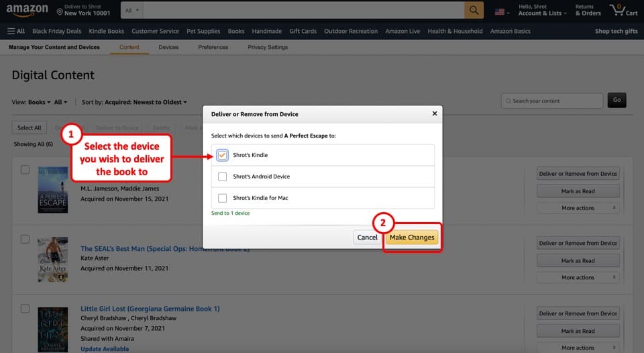Expand More actions for The SEAL's Best Man
This screenshot has width=644, height=353.
pyautogui.click(x=578, y=277)
